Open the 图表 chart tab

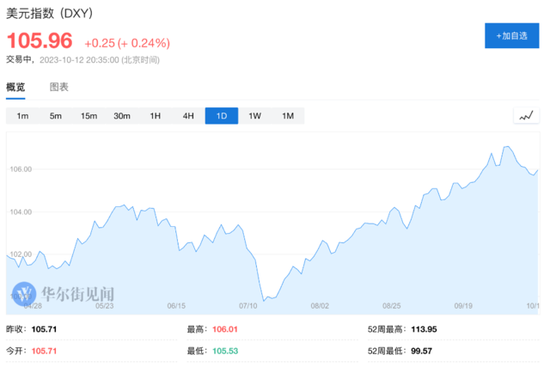[x=59, y=87]
